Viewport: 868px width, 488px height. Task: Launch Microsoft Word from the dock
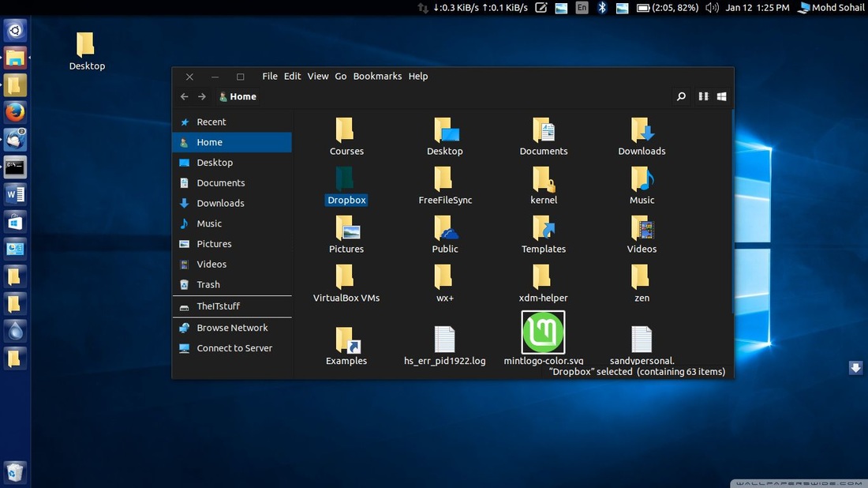pyautogui.click(x=15, y=193)
